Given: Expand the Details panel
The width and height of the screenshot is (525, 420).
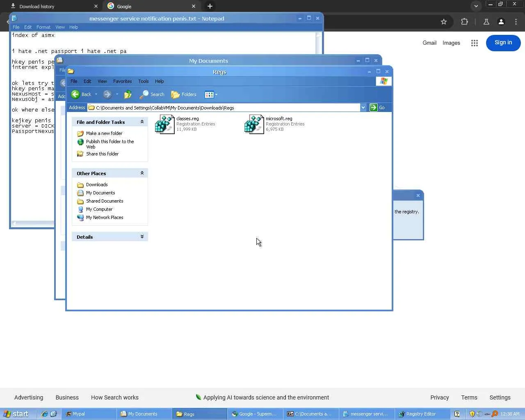Looking at the screenshot, I should pos(142,237).
